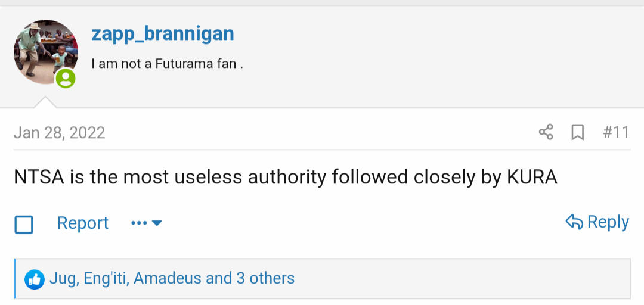Open Jug's profile from the likes list
Screen dimensions: 644x305
(x=63, y=278)
